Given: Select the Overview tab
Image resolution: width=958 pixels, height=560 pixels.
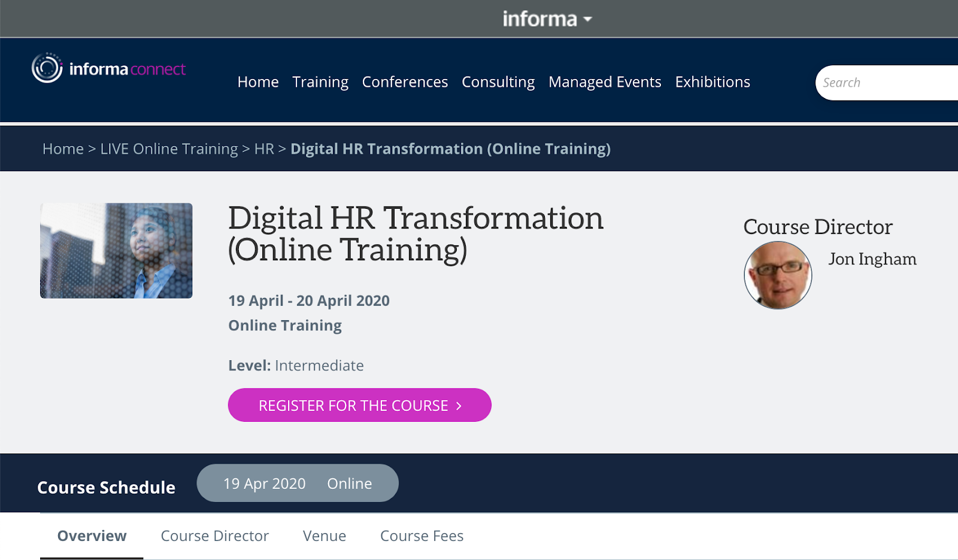Looking at the screenshot, I should coord(91,535).
